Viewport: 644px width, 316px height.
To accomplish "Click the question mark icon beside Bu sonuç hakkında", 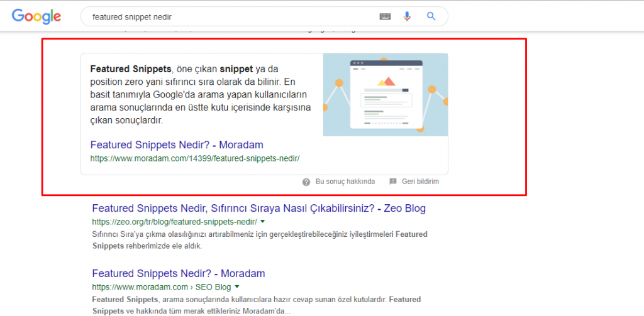I will pos(306,182).
